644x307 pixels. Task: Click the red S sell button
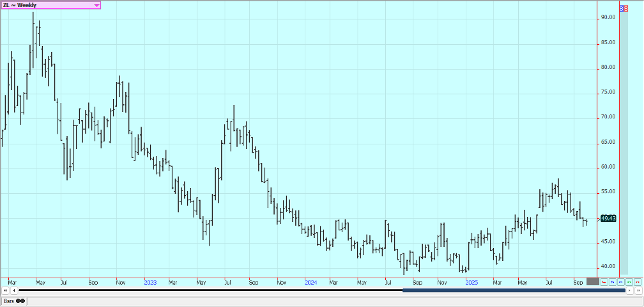pos(625,9)
